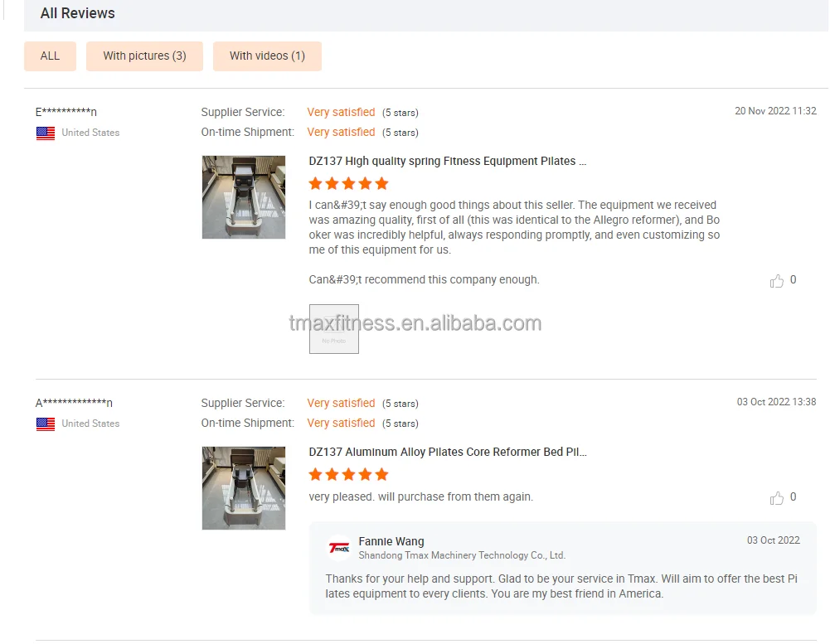
Task: Click the US flag beside E***n
Action: tap(46, 133)
